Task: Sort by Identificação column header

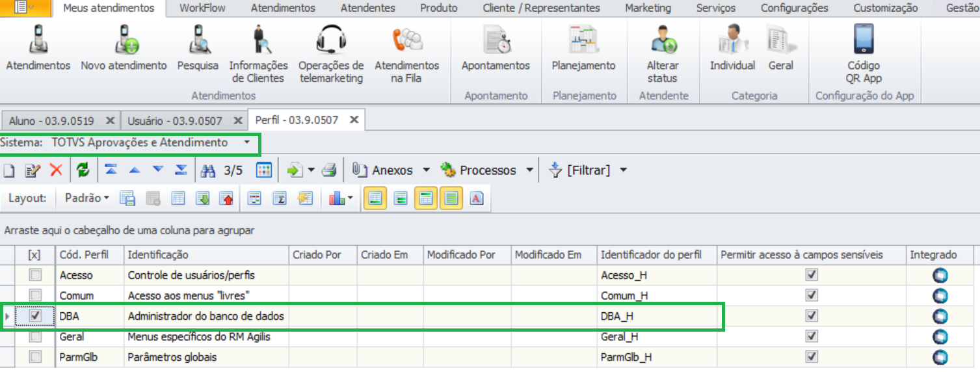Action: click(x=206, y=255)
